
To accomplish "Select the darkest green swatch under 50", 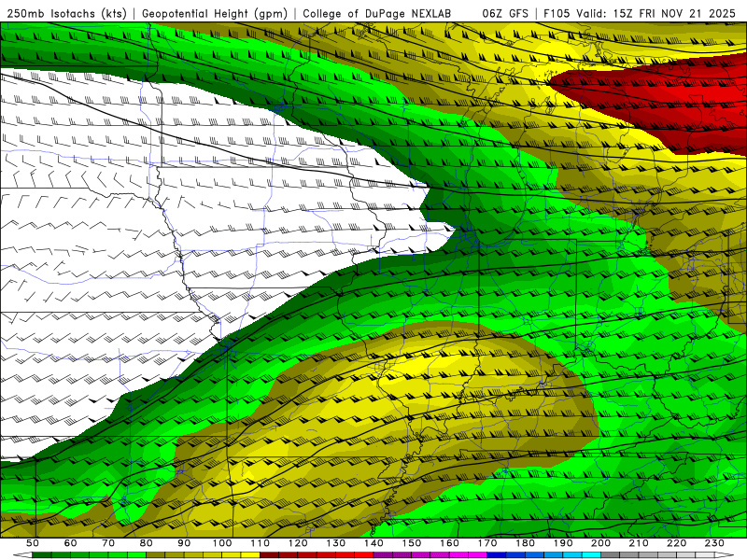I will [x=41, y=555].
